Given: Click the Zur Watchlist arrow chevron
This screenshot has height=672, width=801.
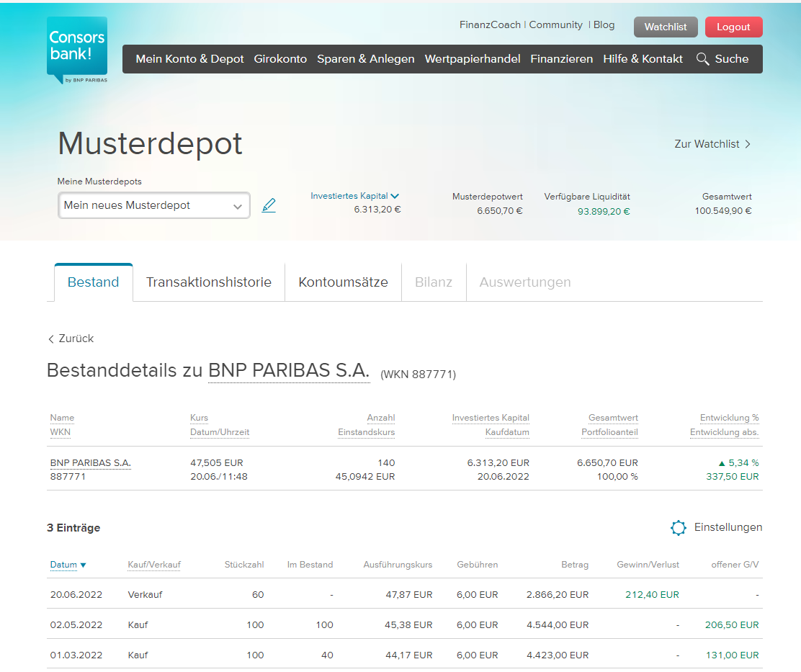Looking at the screenshot, I should pos(748,145).
